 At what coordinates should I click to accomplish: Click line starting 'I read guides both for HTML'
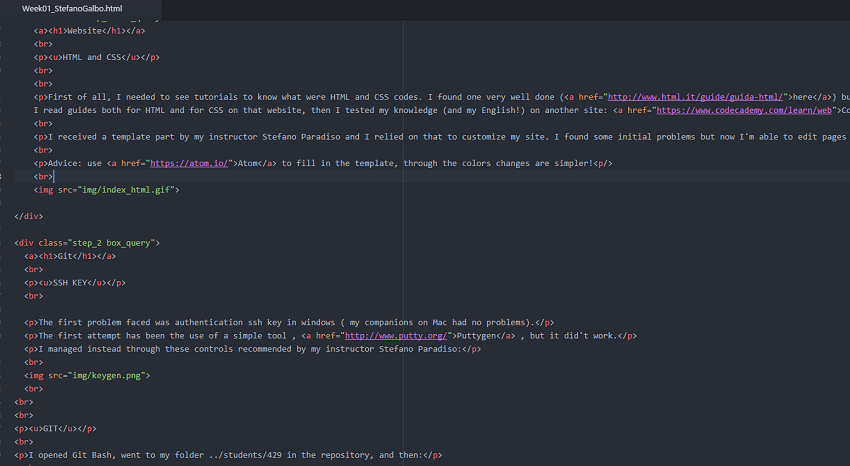click(x=442, y=111)
